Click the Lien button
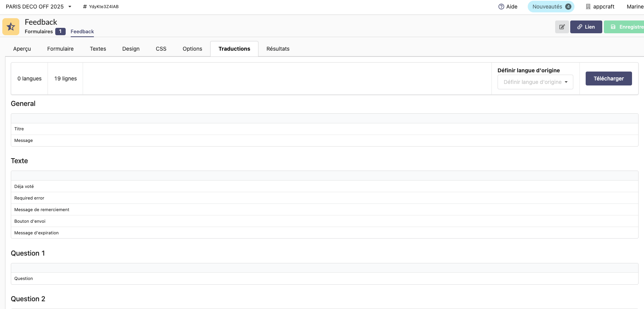This screenshot has height=309, width=644. tap(586, 27)
